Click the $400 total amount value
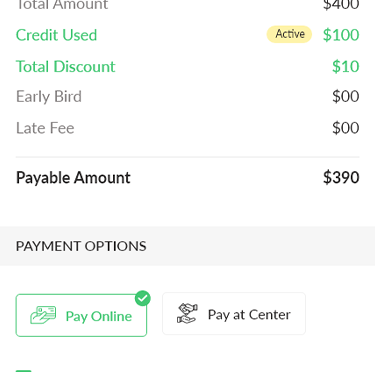The image size is (375, 372). point(341,5)
